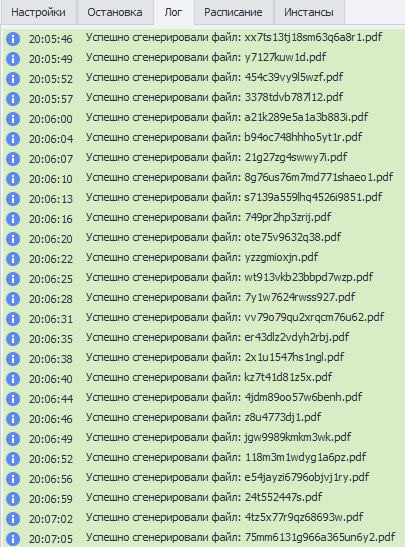Select the Лог tab
405x547 pixels.
coord(173,12)
